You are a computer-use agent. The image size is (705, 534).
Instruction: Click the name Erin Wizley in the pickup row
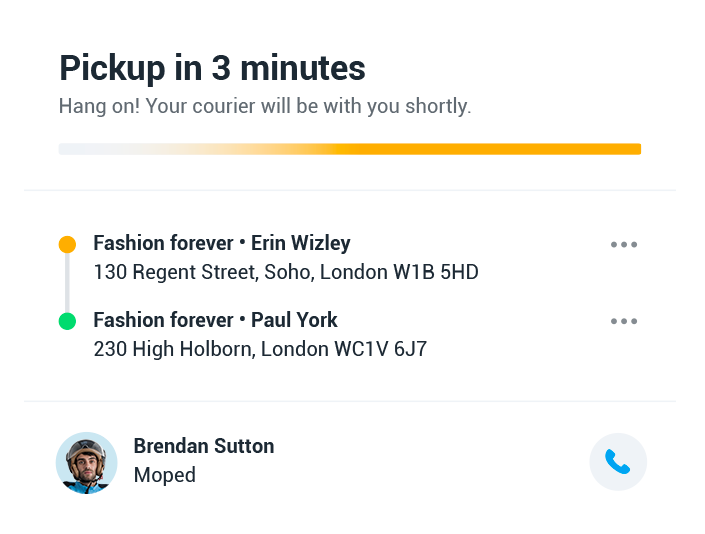[300, 243]
